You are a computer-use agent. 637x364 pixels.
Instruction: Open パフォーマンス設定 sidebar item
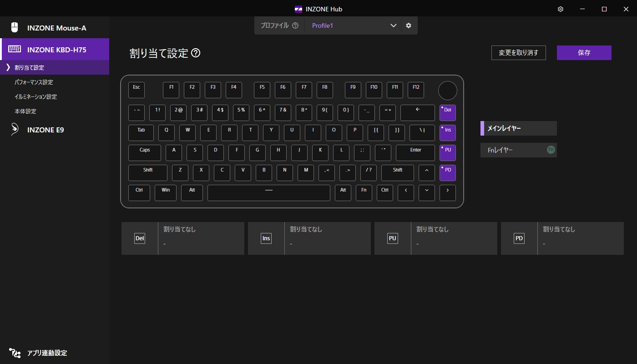pyautogui.click(x=55, y=82)
